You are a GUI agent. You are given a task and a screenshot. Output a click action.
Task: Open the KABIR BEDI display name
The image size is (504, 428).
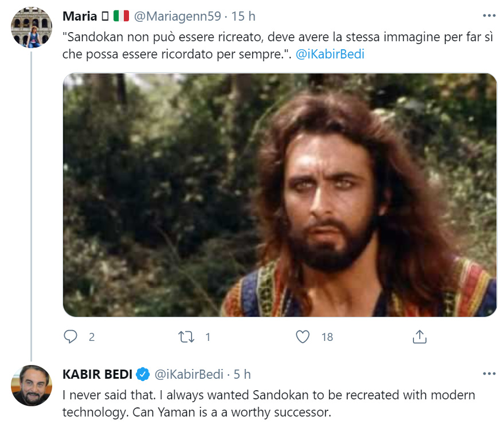tap(97, 375)
